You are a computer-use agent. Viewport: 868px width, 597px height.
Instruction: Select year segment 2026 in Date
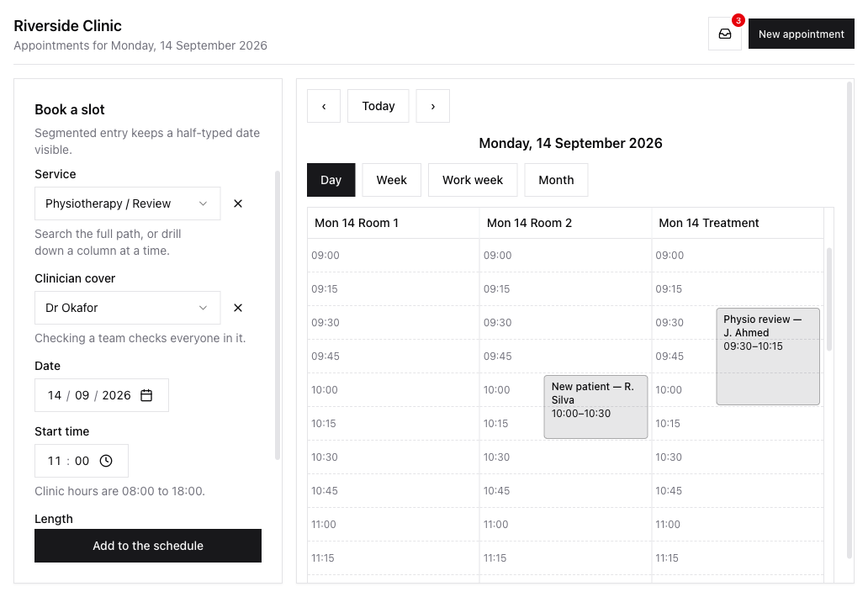[116, 395]
